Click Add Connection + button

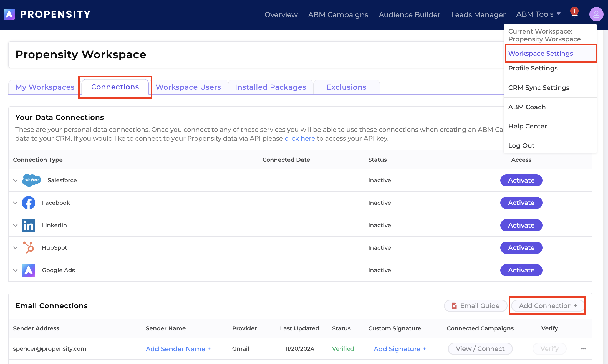tap(548, 306)
